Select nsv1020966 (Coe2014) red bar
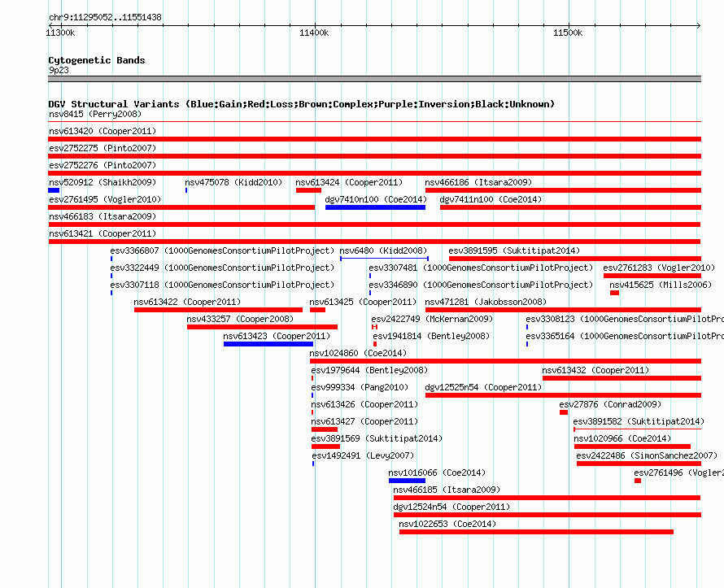 click(x=632, y=446)
